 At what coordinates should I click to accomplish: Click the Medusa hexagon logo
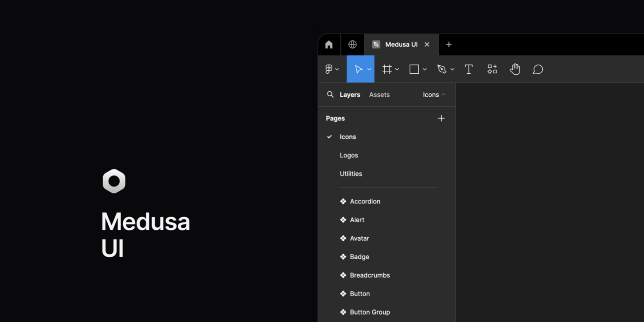pyautogui.click(x=114, y=181)
